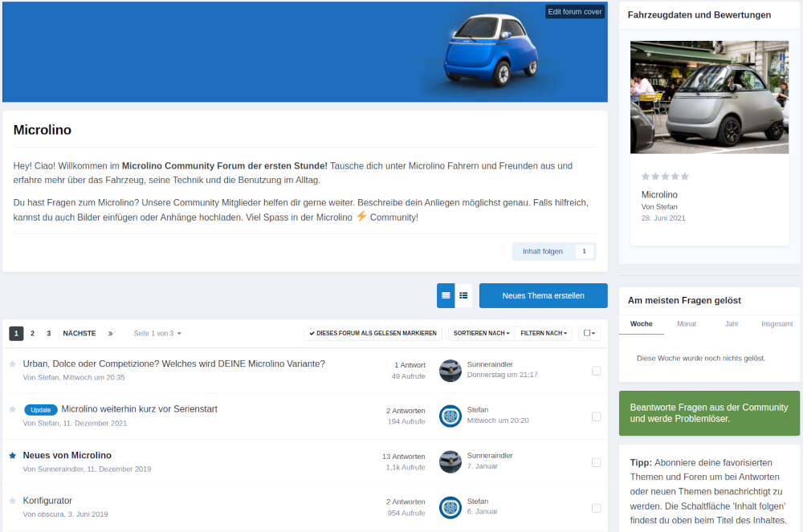
Task: Click author 'obscura' in the Konfigurator row
Action: [51, 514]
